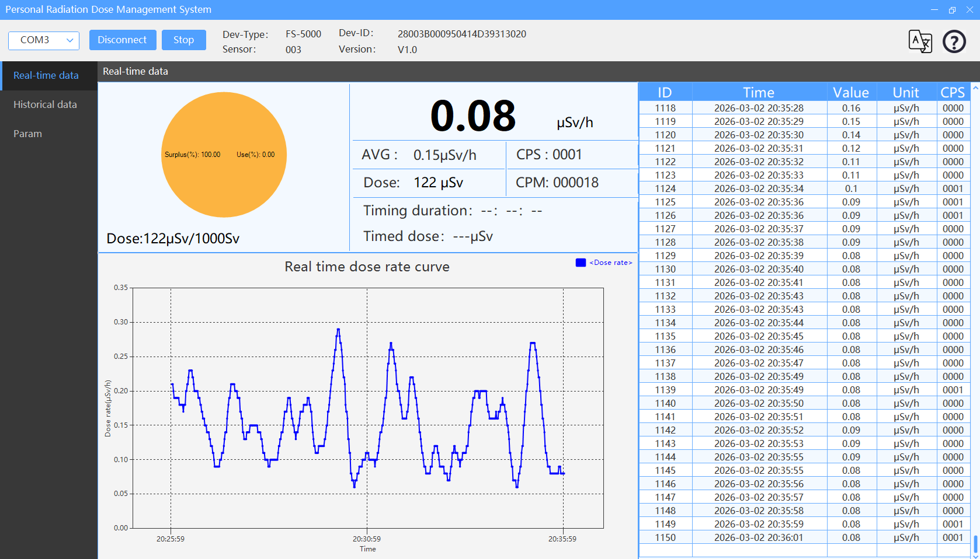Click the language translation icon

[920, 41]
